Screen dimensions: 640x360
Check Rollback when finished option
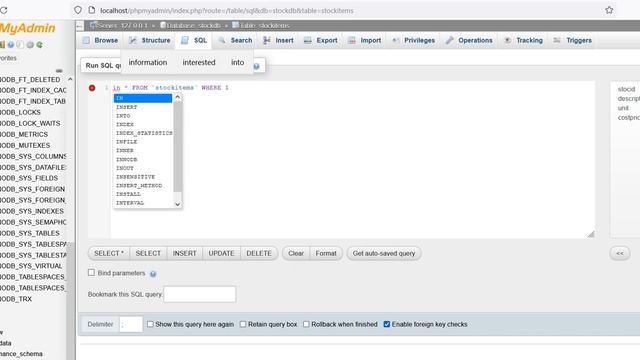(306, 324)
